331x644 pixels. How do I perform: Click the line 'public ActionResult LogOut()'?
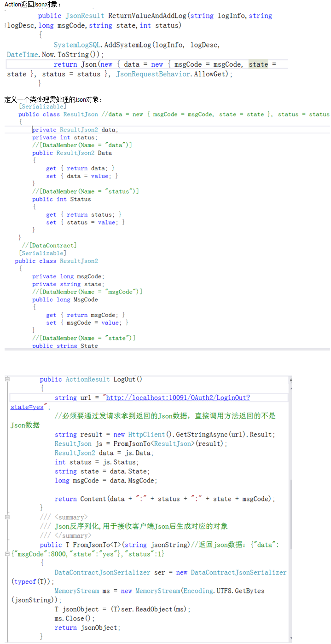(91, 379)
